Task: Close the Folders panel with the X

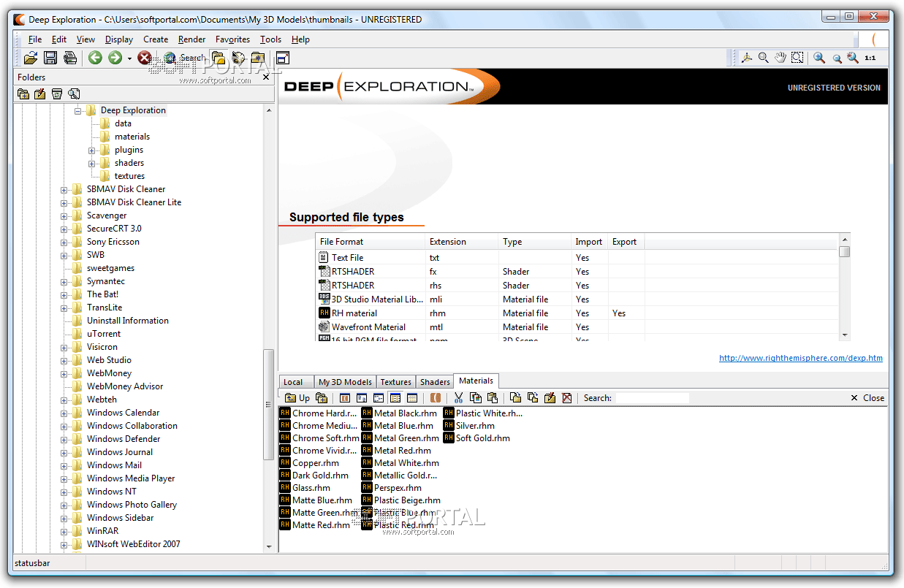Action: click(x=266, y=77)
